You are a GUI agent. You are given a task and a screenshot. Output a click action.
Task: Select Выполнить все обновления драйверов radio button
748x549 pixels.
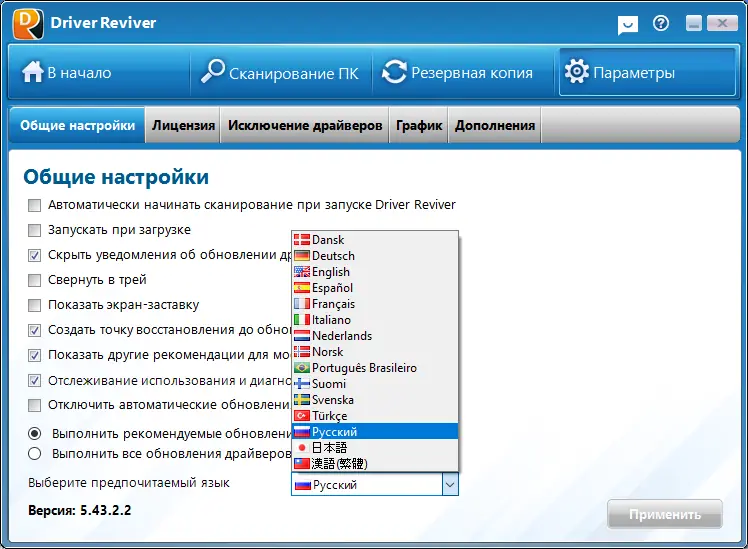[34, 454]
